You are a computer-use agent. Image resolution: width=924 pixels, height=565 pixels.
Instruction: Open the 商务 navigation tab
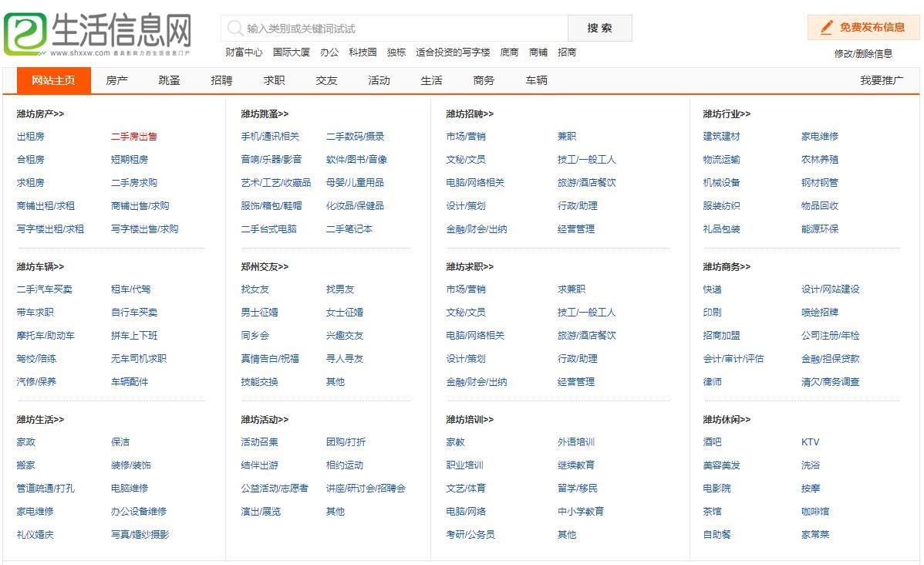pos(484,80)
